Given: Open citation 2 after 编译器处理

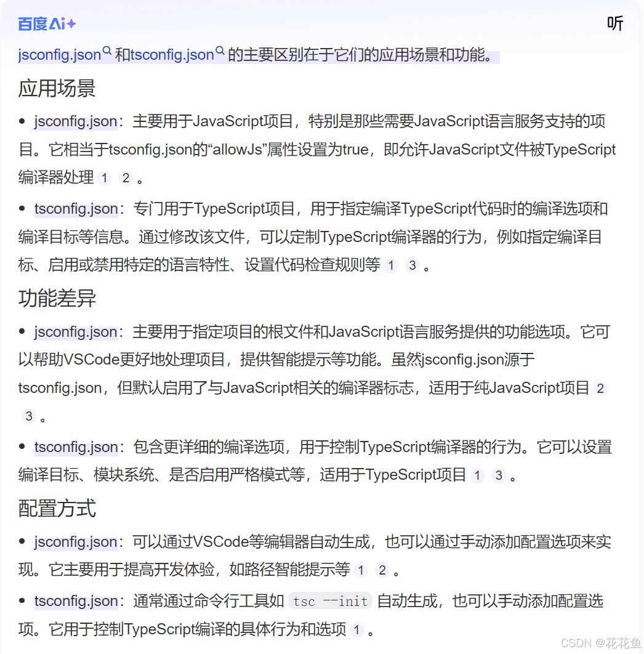Looking at the screenshot, I should [126, 178].
